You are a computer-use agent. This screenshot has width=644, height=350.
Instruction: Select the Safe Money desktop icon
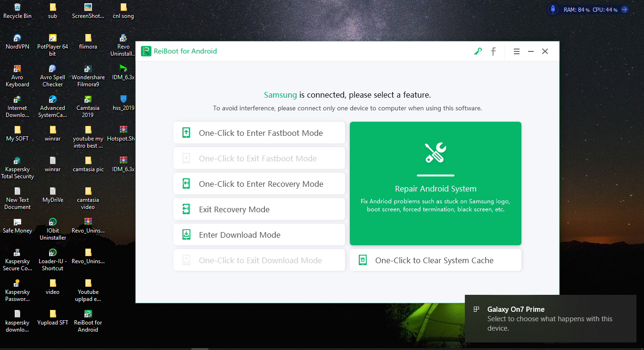[17, 226]
